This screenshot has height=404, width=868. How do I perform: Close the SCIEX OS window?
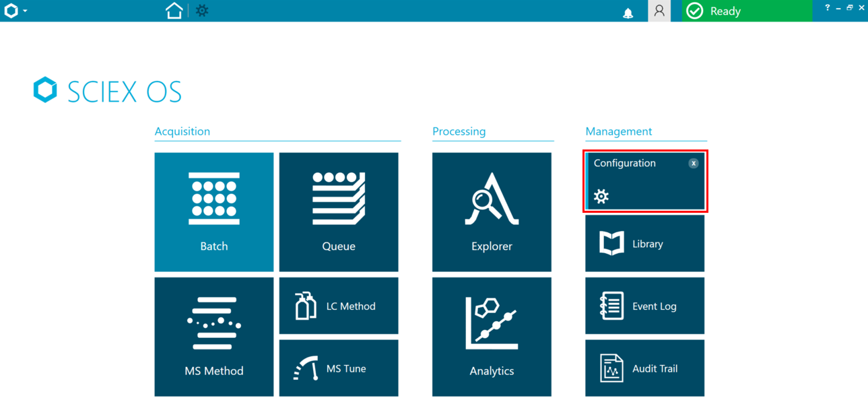[x=861, y=7]
